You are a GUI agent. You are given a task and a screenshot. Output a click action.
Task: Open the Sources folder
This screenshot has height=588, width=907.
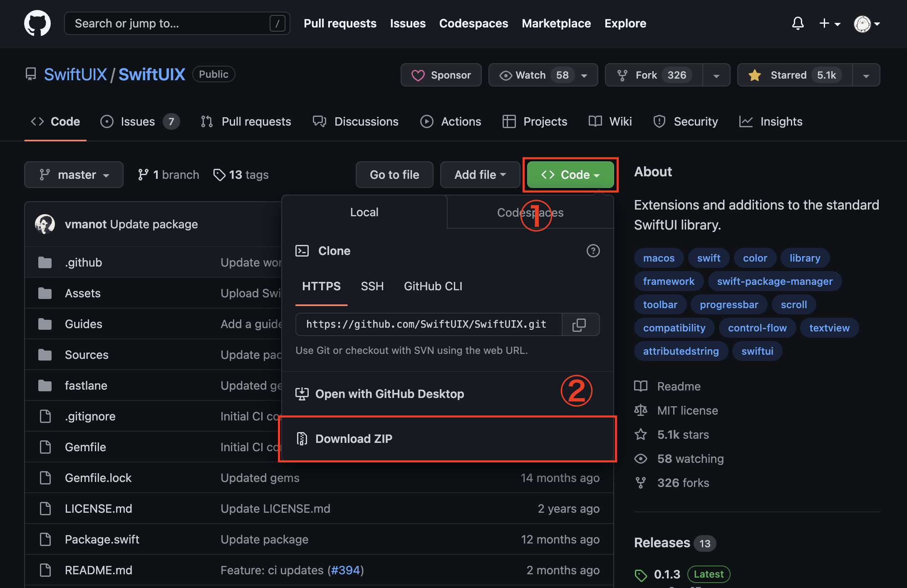point(87,355)
